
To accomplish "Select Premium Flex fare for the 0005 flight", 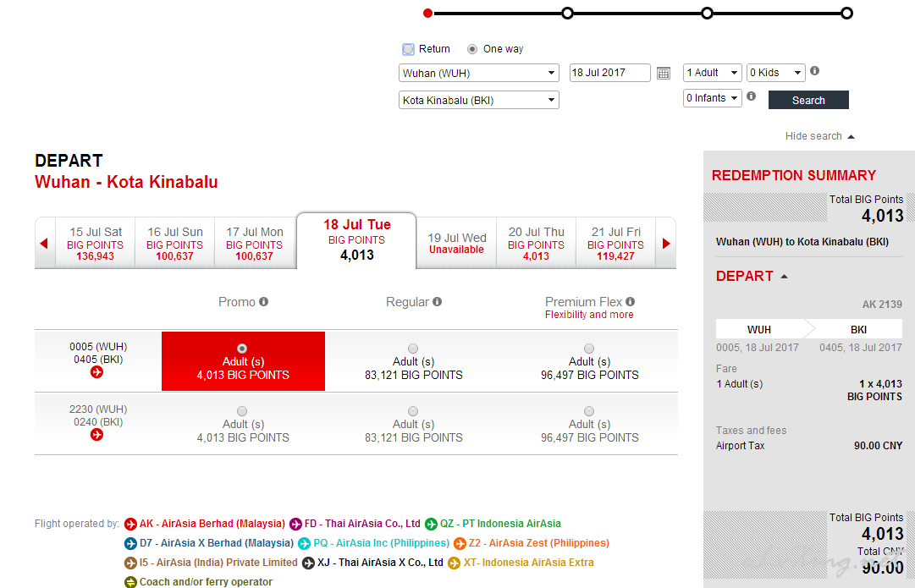I will 589,349.
